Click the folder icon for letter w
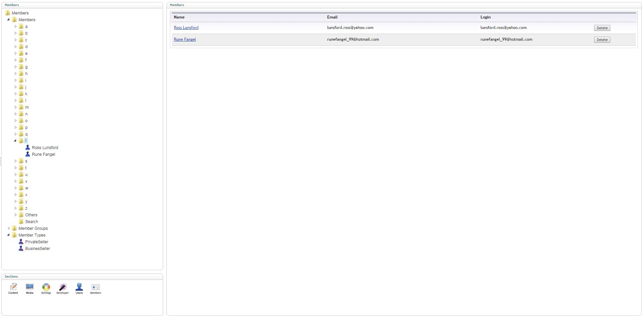This screenshot has width=644, height=321. point(21,188)
